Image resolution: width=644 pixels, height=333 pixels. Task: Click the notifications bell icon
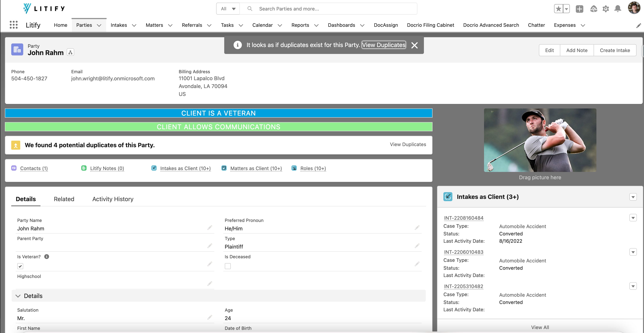pyautogui.click(x=618, y=9)
